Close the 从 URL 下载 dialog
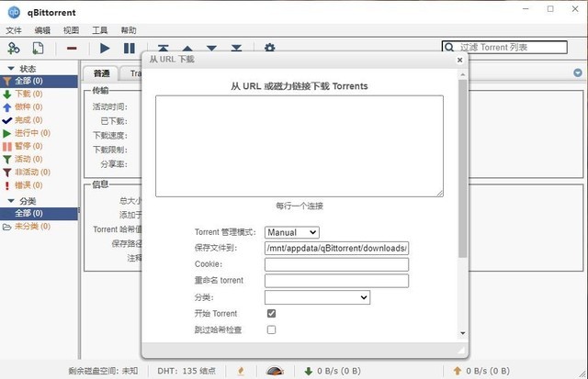Viewport: 588px width, 379px height. 459,60
